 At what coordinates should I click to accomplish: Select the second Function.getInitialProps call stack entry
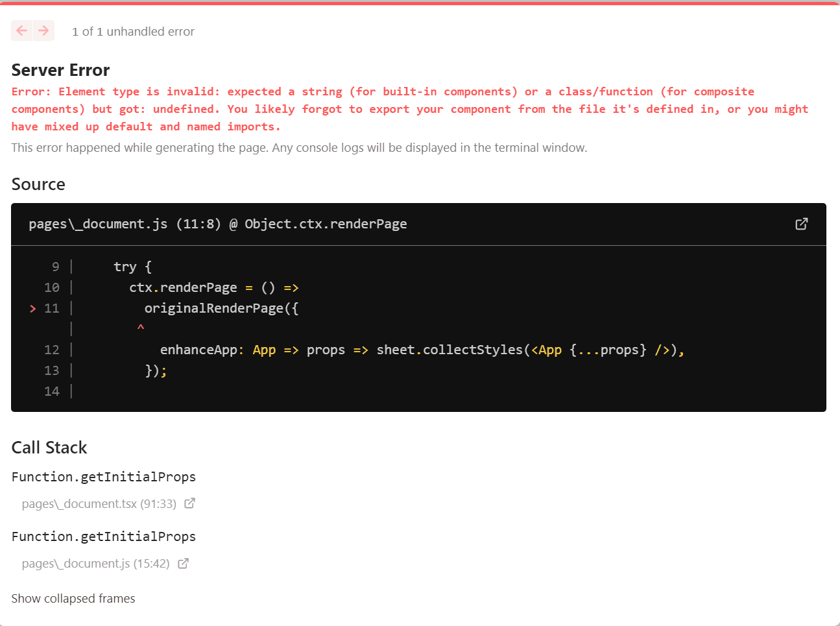(x=104, y=536)
